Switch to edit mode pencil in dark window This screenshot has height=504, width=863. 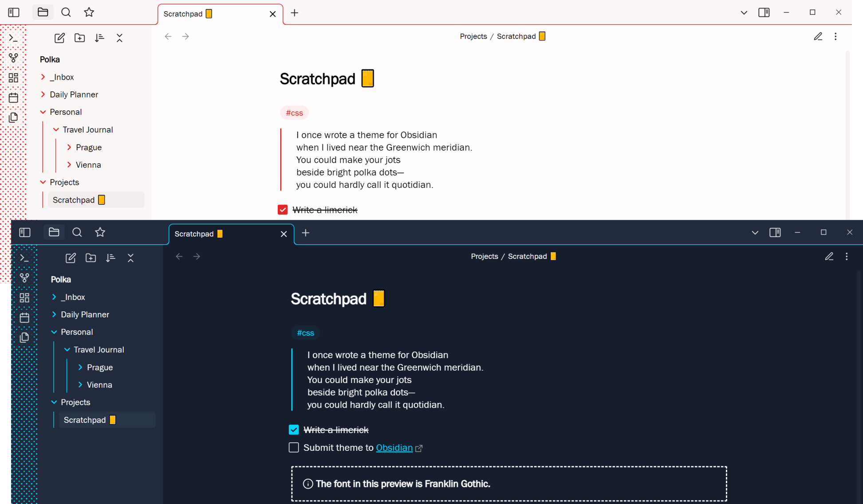[x=829, y=256]
